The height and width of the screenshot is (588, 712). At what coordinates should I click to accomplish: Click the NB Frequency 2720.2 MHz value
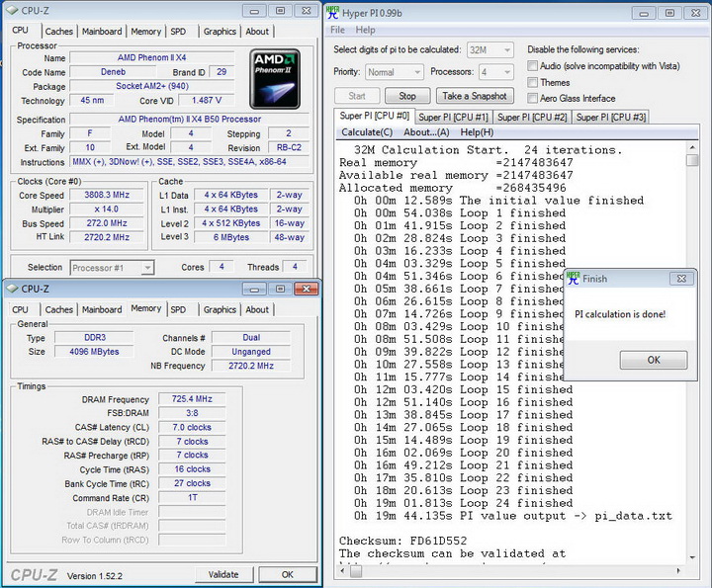[250, 366]
